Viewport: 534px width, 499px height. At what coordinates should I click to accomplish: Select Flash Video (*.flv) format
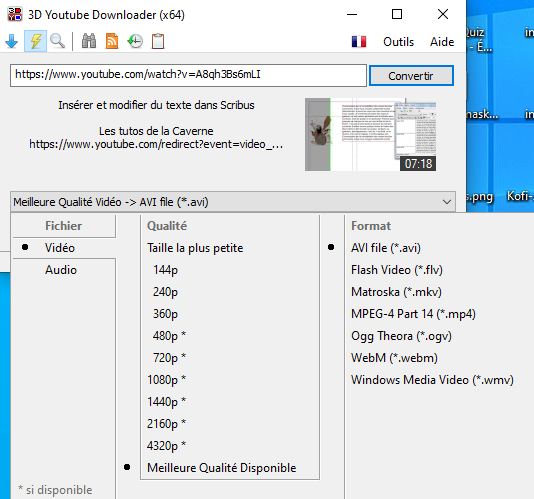tap(397, 270)
